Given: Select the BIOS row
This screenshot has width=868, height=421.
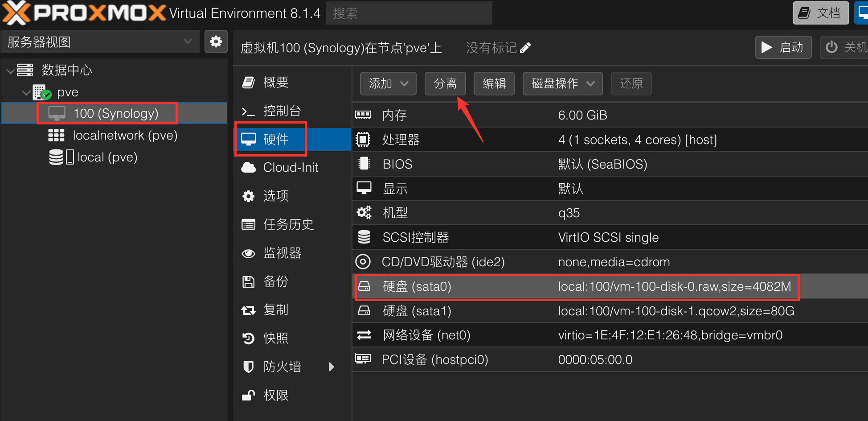Looking at the screenshot, I should pyautogui.click(x=610, y=164).
